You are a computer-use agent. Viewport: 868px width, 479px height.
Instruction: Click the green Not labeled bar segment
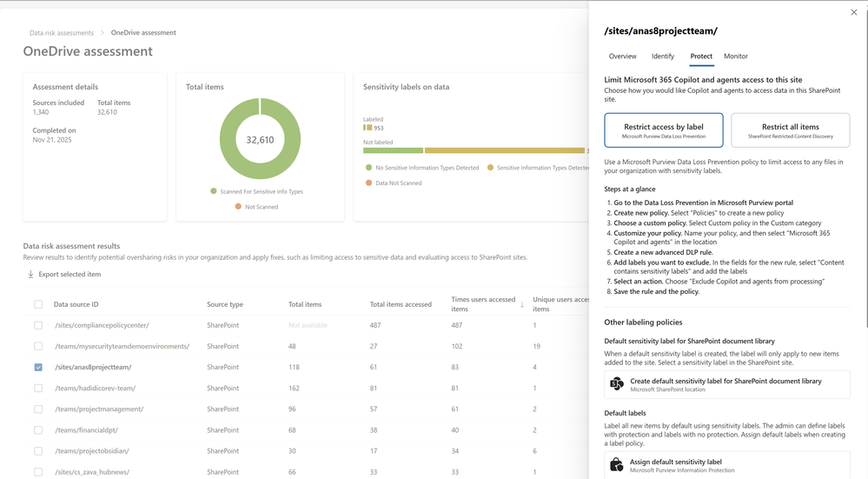(x=393, y=150)
